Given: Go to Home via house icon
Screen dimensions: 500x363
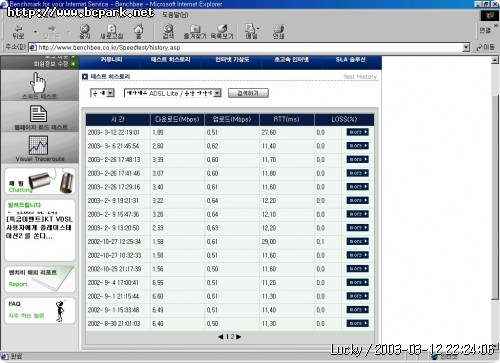Looking at the screenshot, I should [139, 29].
